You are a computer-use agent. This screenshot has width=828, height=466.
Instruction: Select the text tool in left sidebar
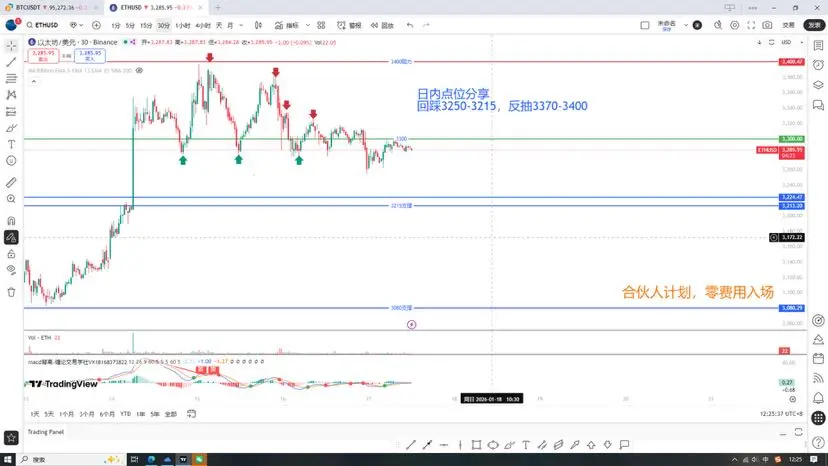11,144
